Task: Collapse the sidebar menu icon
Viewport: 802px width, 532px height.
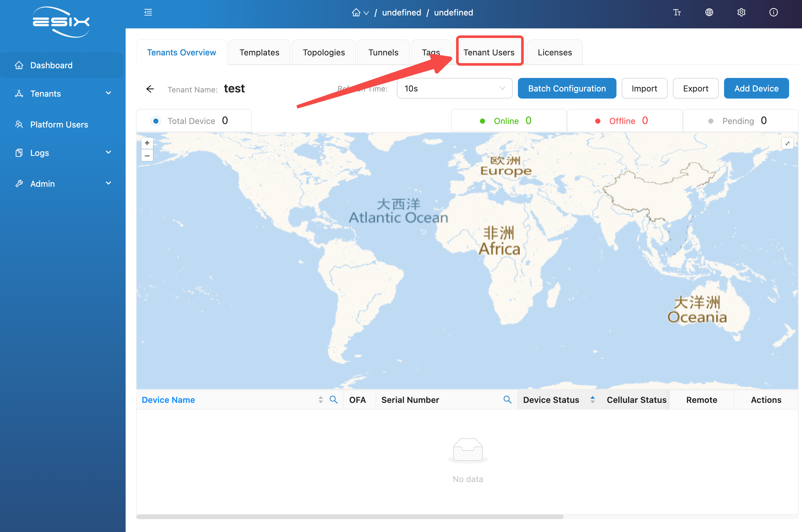Action: coord(148,13)
